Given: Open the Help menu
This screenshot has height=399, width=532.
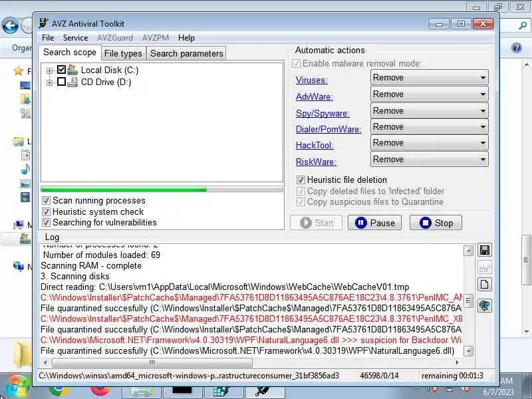Looking at the screenshot, I should (x=186, y=38).
